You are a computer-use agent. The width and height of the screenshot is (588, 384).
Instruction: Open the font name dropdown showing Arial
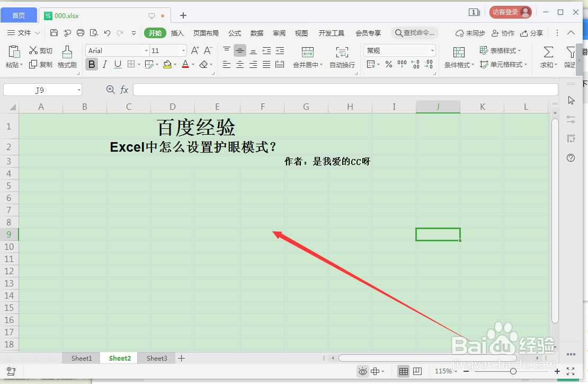point(146,51)
